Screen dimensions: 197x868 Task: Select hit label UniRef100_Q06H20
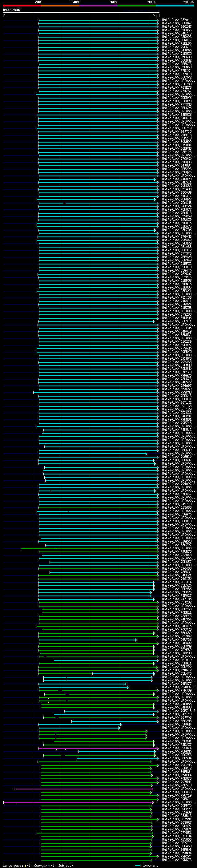177,457
